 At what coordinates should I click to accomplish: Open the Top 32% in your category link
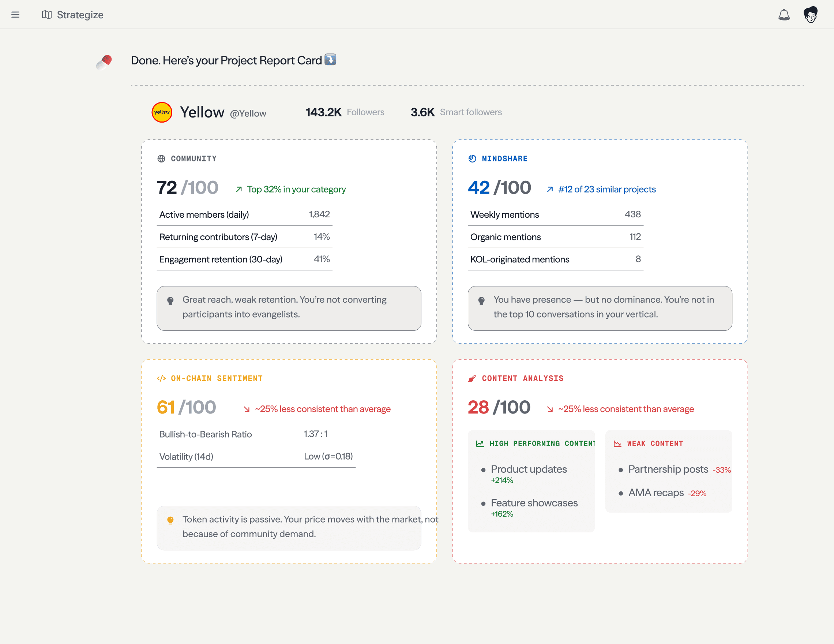296,189
